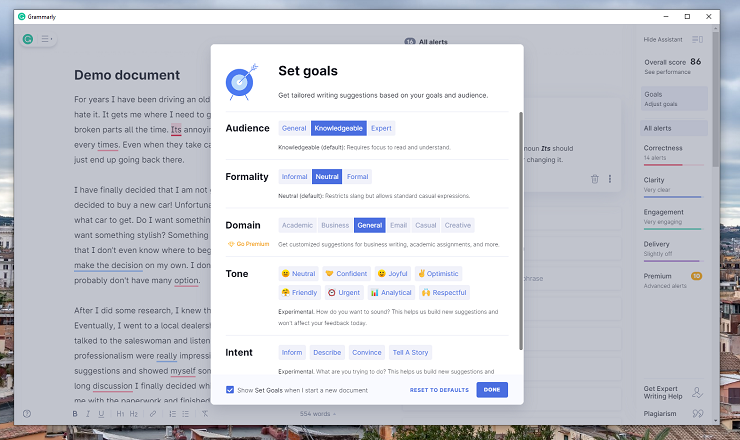Toggle the Urgent tone chip
Image resolution: width=740 pixels, height=440 pixels.
pyautogui.click(x=344, y=293)
